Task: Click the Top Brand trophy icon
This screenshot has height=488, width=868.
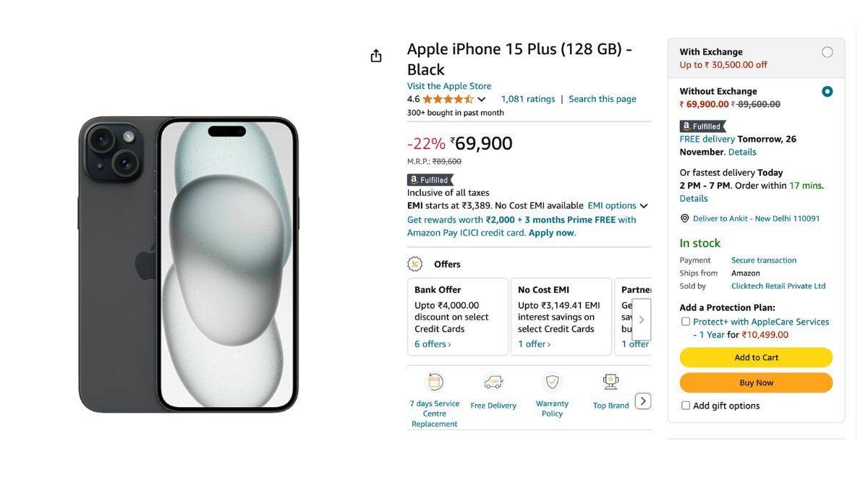Action: [610, 382]
